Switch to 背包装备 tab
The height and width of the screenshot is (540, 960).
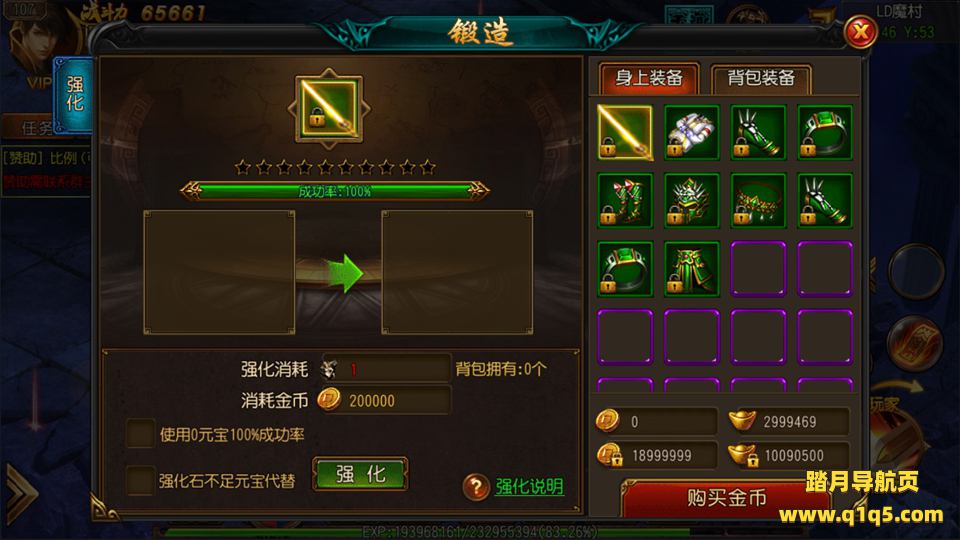click(x=761, y=78)
